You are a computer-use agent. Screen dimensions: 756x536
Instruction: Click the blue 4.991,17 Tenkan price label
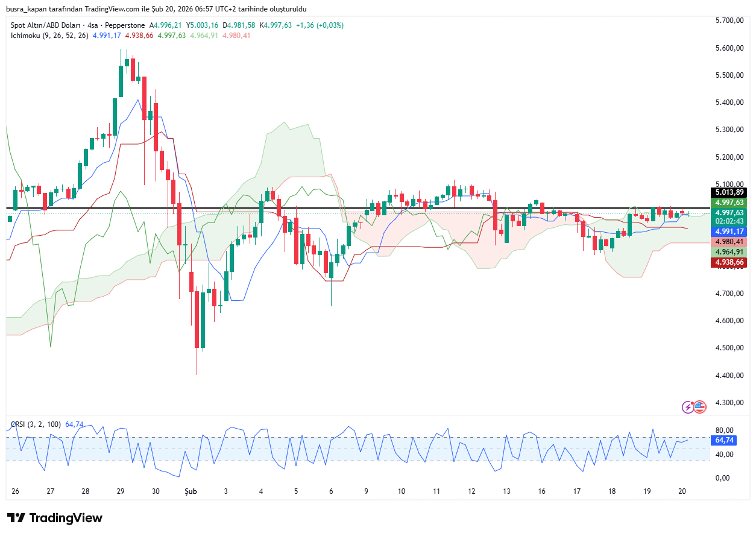pyautogui.click(x=729, y=232)
